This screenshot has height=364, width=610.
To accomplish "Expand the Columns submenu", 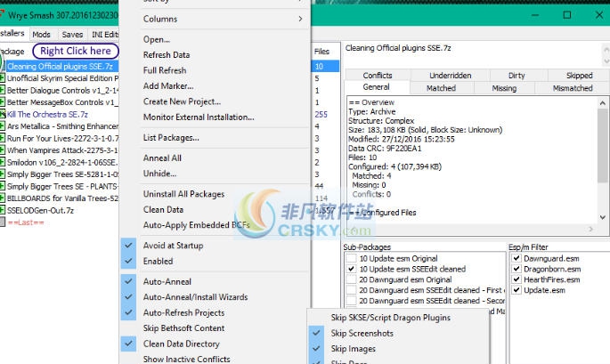I will point(215,19).
